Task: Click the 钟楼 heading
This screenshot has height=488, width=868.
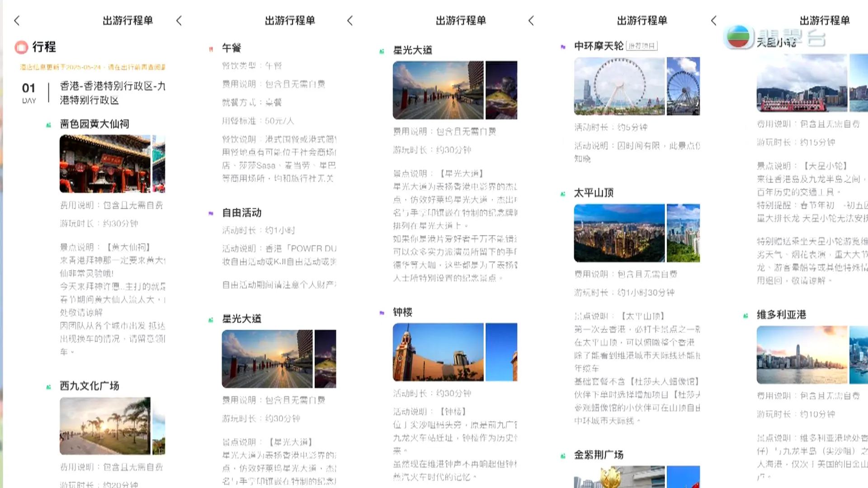Action: 403,312
